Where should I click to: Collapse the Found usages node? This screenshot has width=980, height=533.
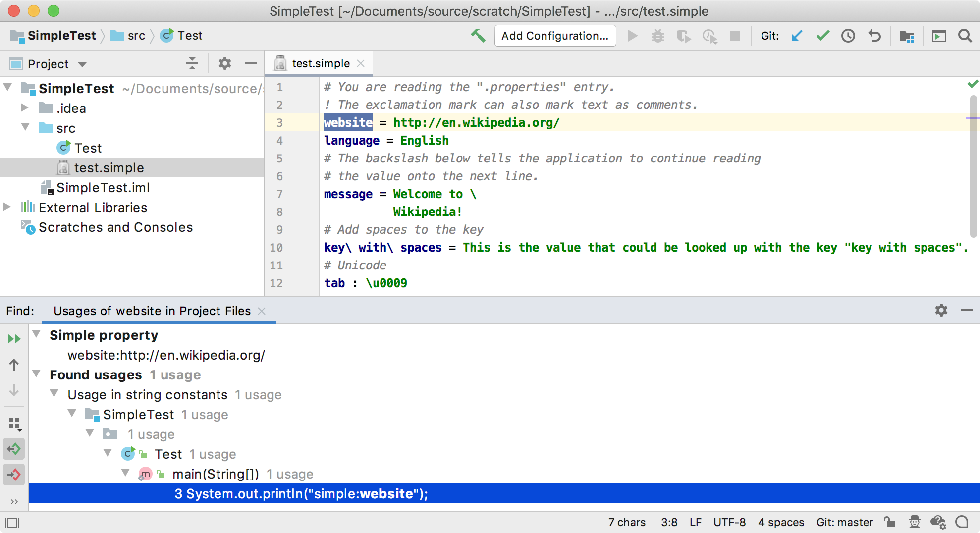pos(36,374)
